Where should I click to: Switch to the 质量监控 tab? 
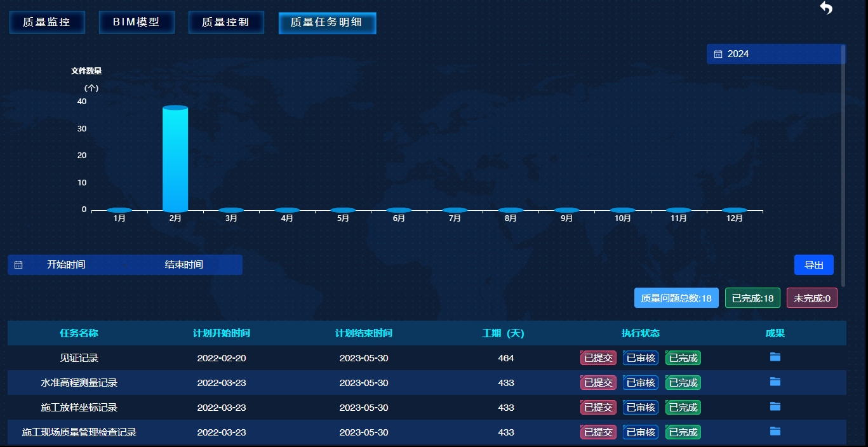click(x=47, y=22)
